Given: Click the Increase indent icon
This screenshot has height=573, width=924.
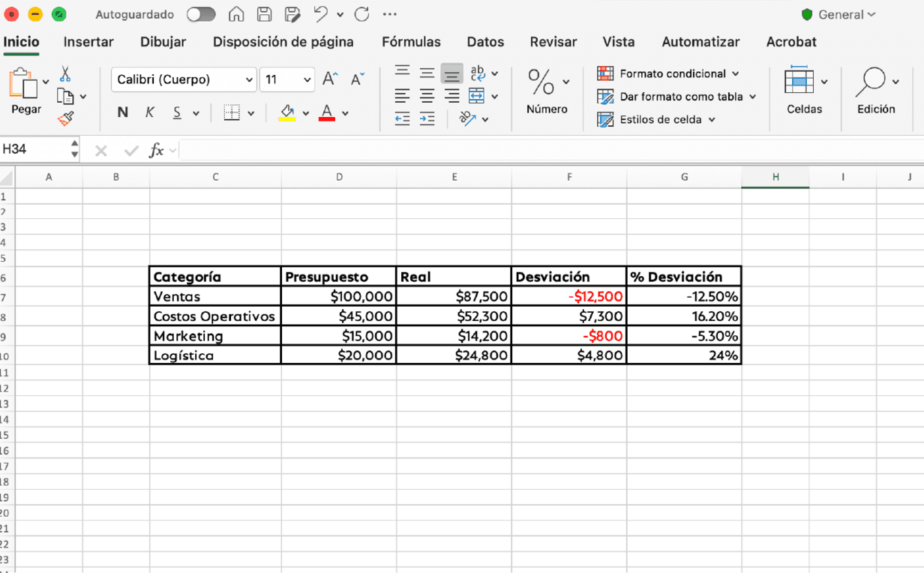Looking at the screenshot, I should [427, 118].
